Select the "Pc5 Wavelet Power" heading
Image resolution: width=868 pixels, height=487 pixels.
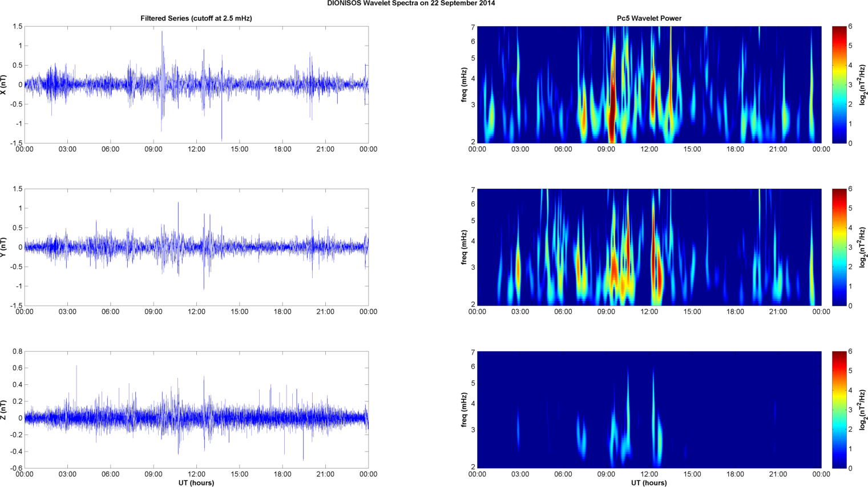[649, 18]
